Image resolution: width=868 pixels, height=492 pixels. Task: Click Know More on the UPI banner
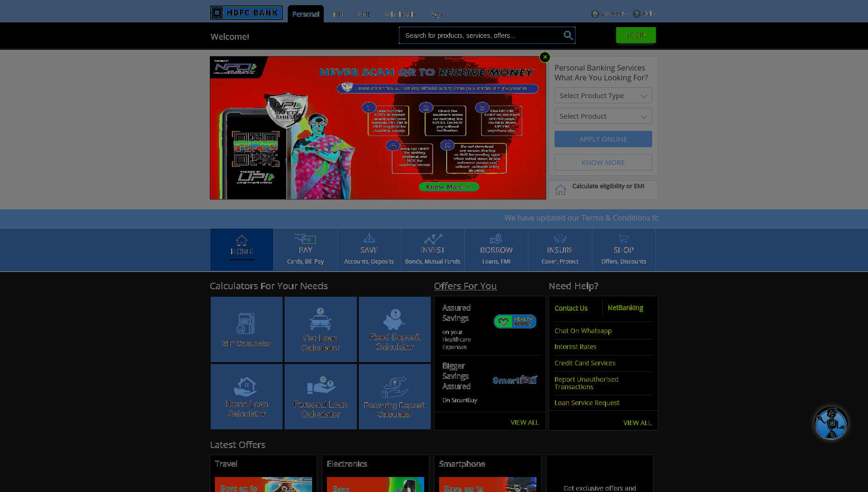click(x=449, y=187)
